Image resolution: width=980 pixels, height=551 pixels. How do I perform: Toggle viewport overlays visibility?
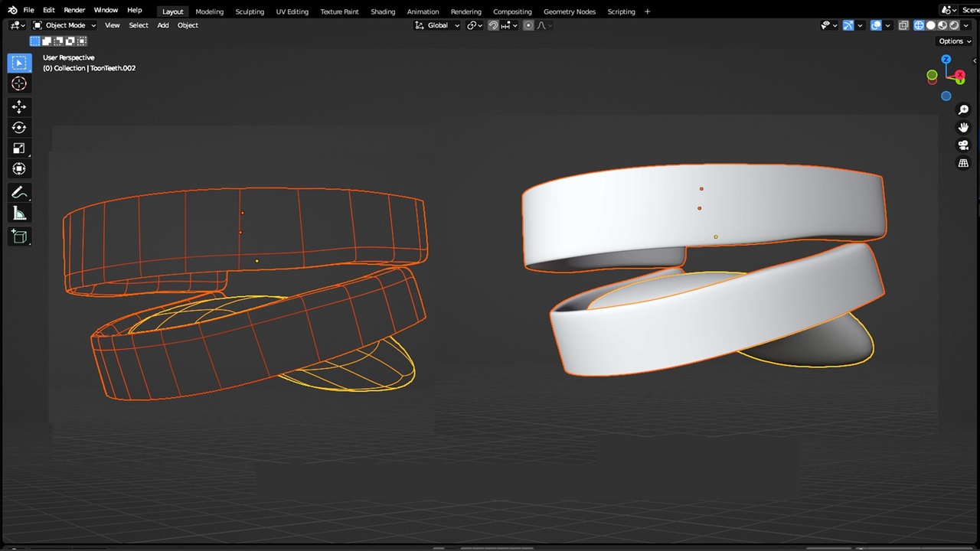876,25
